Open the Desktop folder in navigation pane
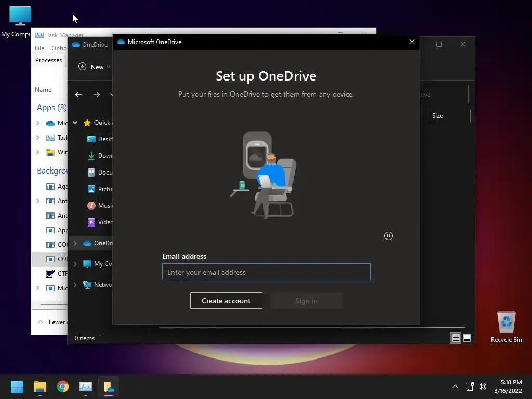 (x=100, y=139)
